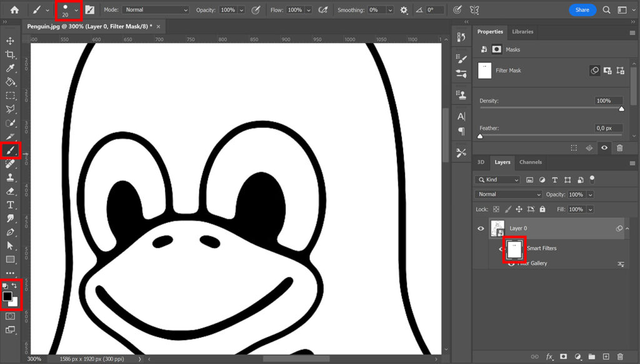Screen dimensions: 640x364
Task: Toggle Smart Filters visibility eye
Action: coord(501,249)
